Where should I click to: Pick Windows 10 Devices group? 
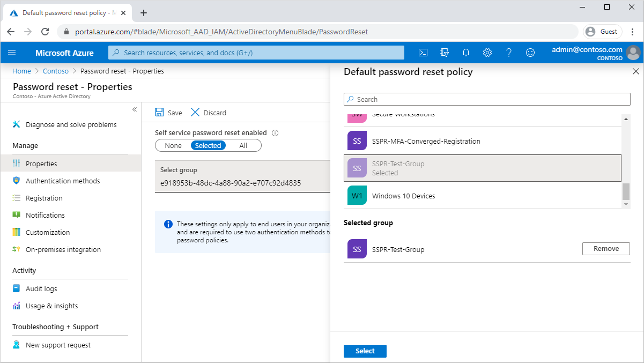403,196
